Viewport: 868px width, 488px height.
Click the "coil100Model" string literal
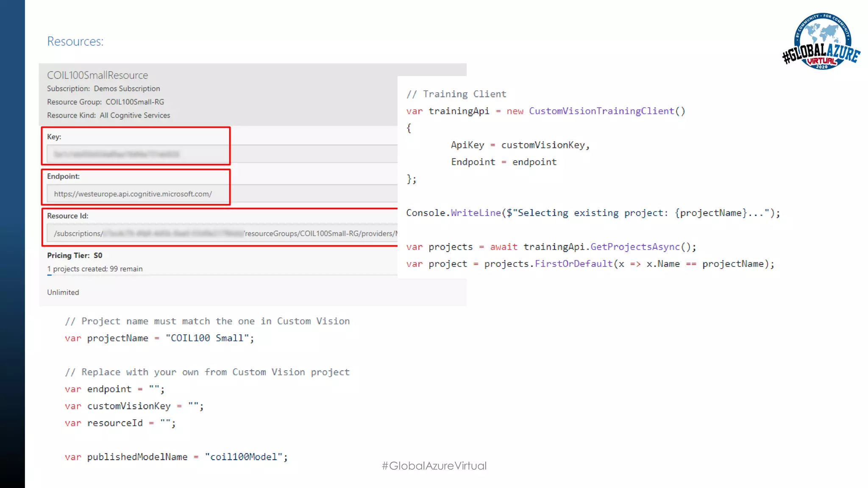(243, 457)
